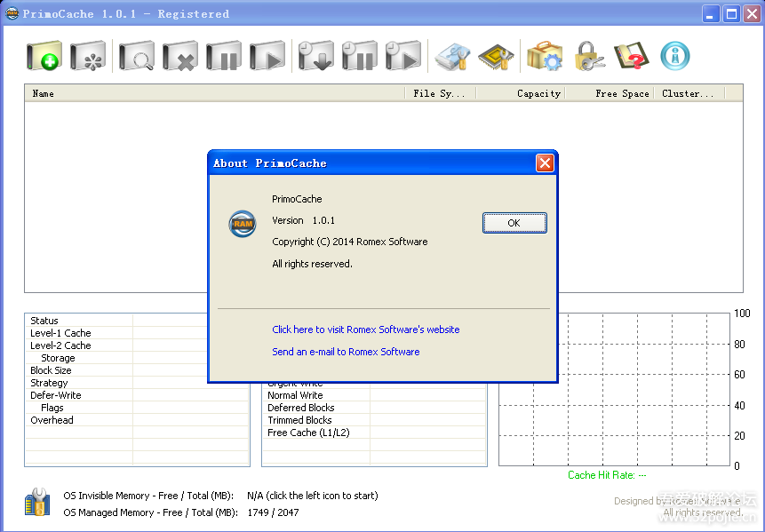The height and width of the screenshot is (532, 765).
Task: Click the create new cache task icon
Action: pos(44,57)
